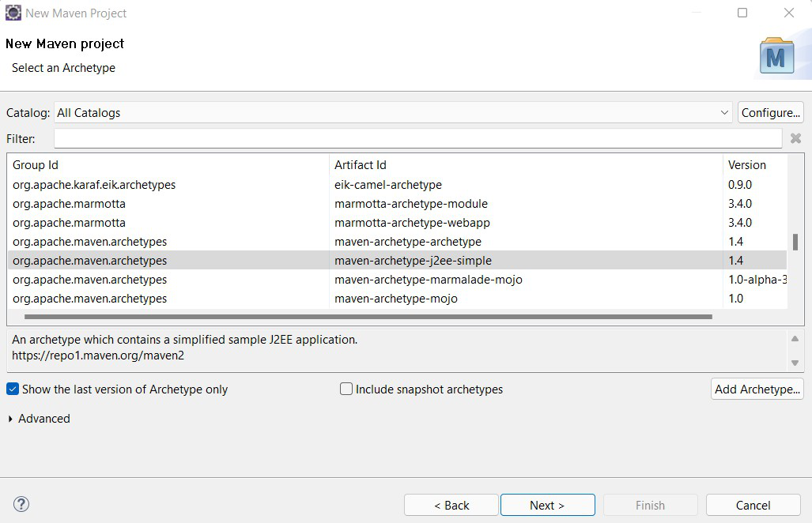Select the maven-archetype-mojo row
This screenshot has height=523, width=812.
397,299
